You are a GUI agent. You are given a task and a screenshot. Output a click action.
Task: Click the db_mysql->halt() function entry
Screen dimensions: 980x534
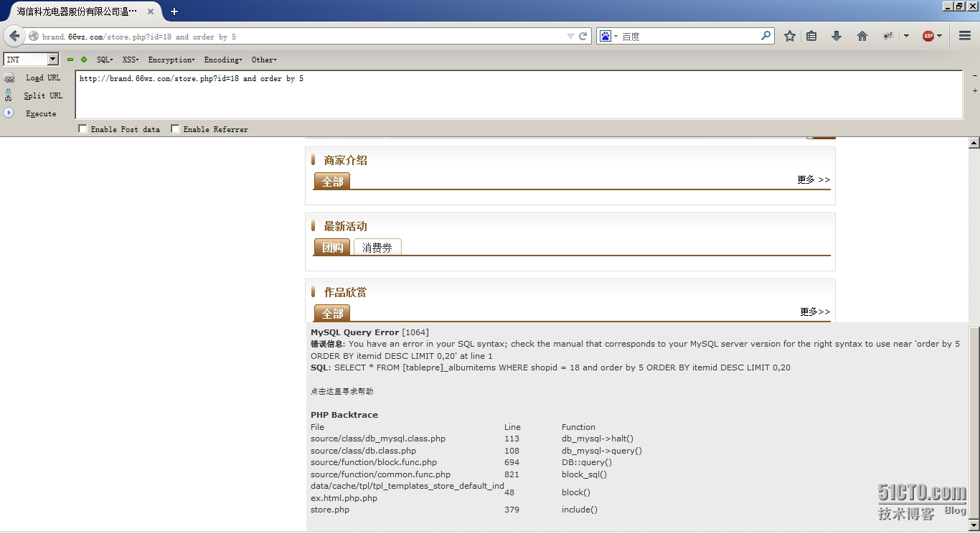click(x=598, y=439)
